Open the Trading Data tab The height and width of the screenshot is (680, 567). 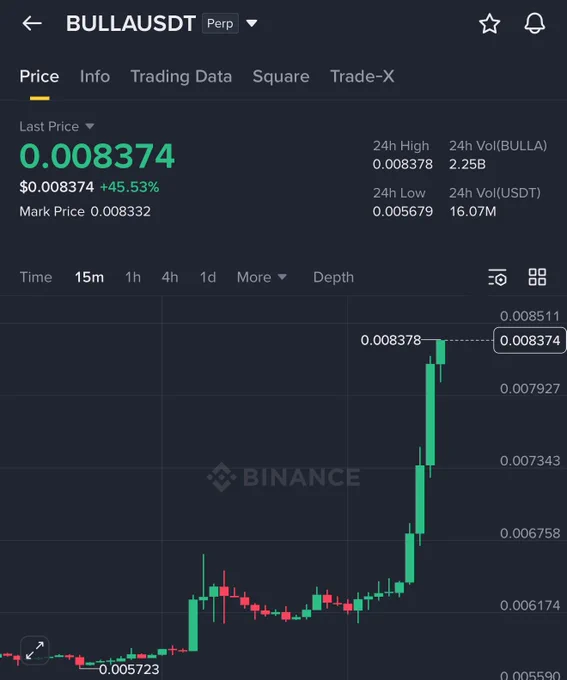click(181, 77)
